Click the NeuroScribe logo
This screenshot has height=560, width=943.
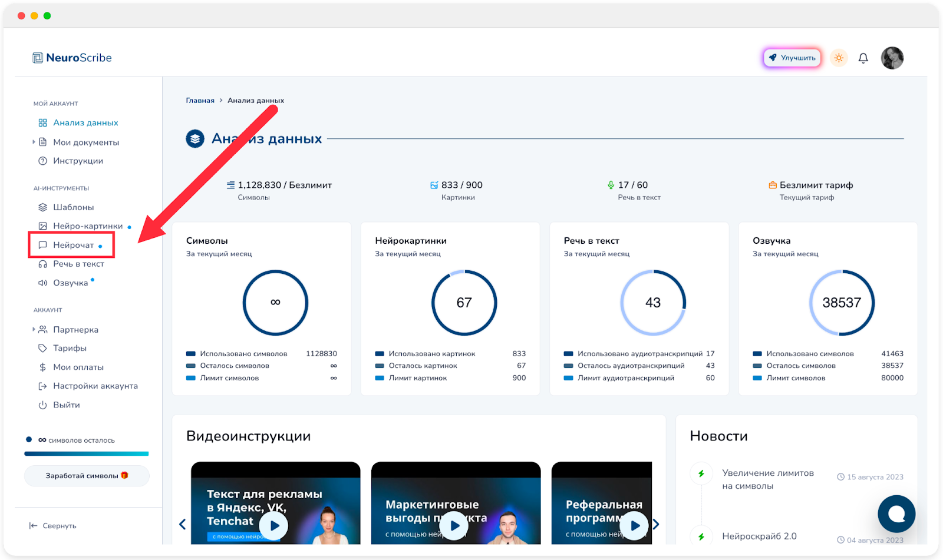[72, 58]
